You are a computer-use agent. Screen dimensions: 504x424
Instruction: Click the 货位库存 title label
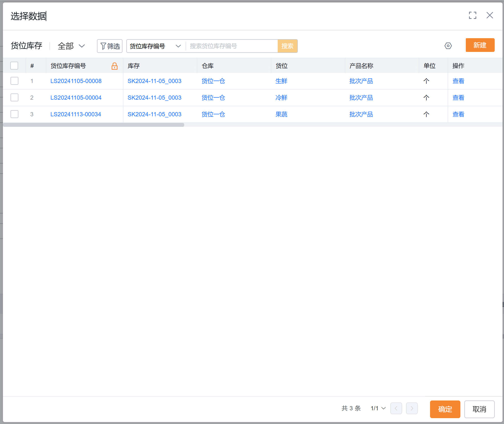coord(26,46)
